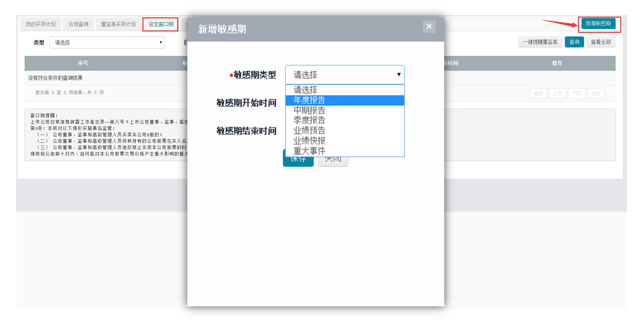
Task: Click the 查看全部 button
Action: point(601,42)
